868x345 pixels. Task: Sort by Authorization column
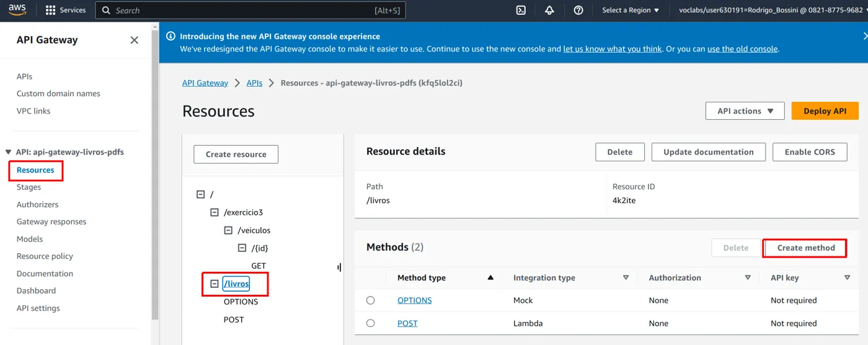coord(748,278)
